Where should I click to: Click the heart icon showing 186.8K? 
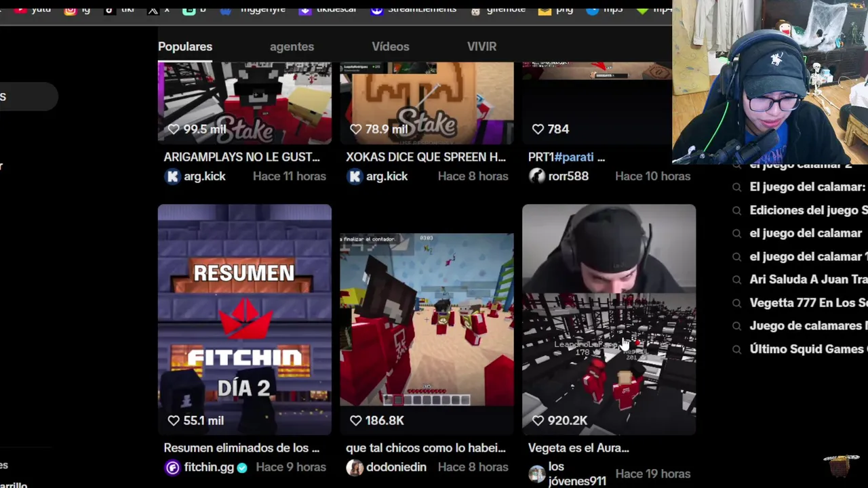click(356, 420)
